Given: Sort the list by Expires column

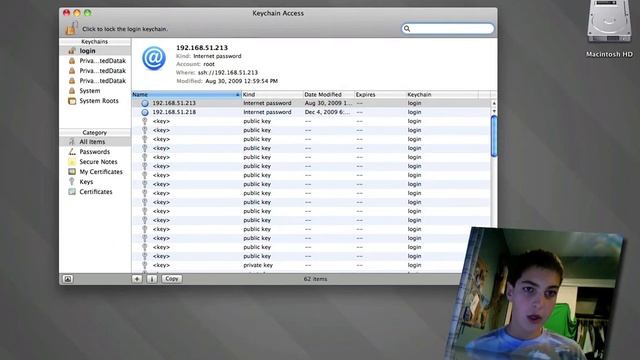Looking at the screenshot, I should pyautogui.click(x=380, y=94).
